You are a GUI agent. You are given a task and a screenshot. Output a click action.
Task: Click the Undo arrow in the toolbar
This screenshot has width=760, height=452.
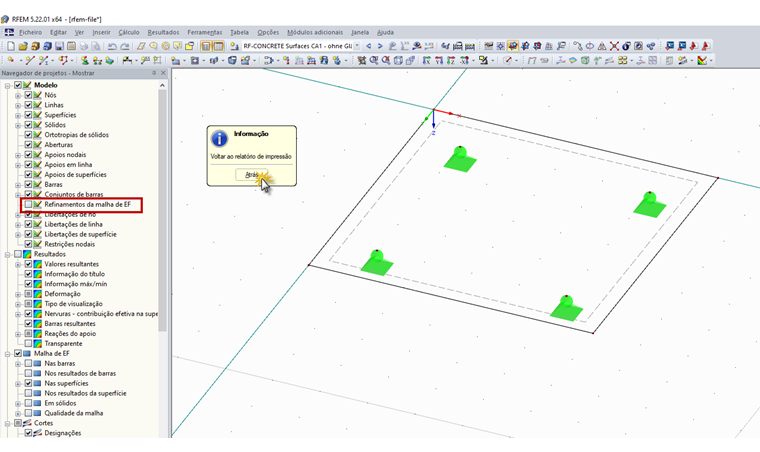click(112, 46)
